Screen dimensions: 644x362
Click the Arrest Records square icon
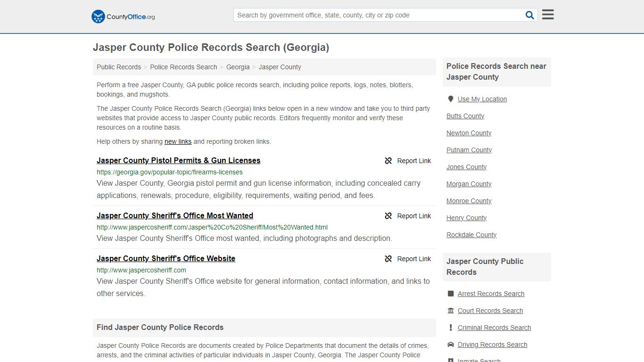451,294
